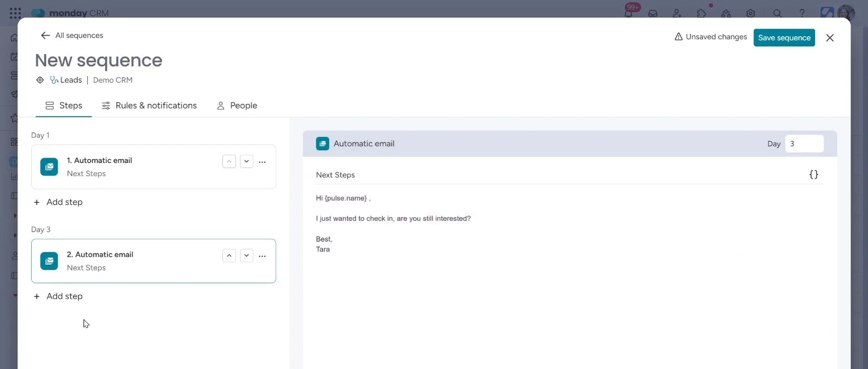Image resolution: width=868 pixels, height=369 pixels.
Task: Open the People tab
Action: pyautogui.click(x=237, y=106)
